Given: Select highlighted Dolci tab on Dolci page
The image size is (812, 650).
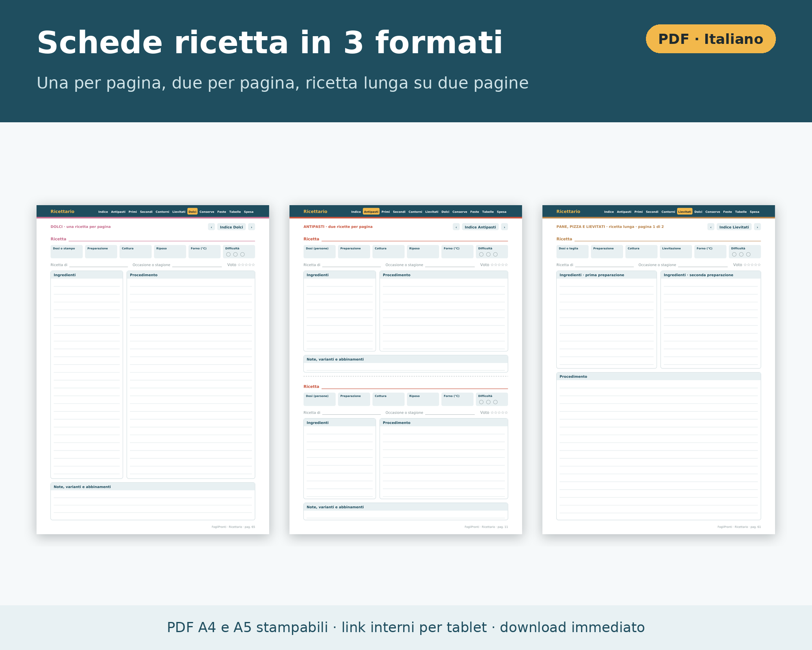Looking at the screenshot, I should (192, 212).
